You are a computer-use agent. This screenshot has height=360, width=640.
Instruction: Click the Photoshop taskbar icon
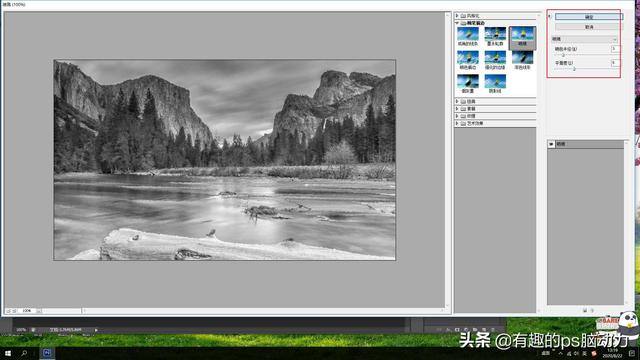pos(47,353)
